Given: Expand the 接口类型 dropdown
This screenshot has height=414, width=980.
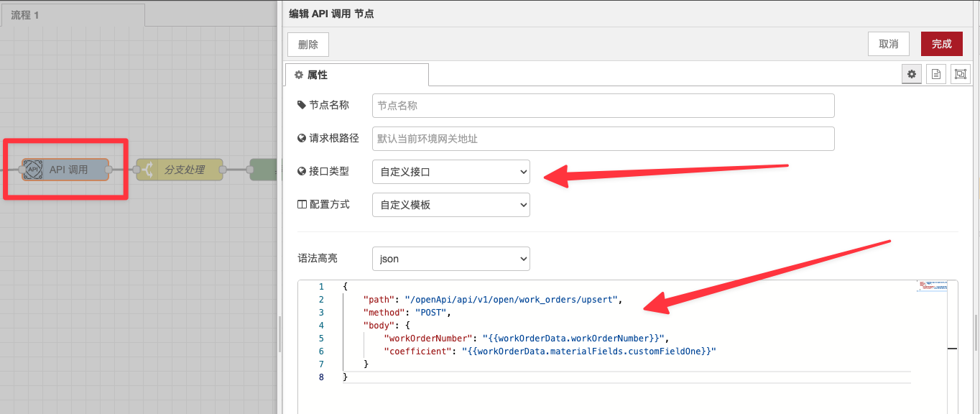Looking at the screenshot, I should [x=450, y=172].
